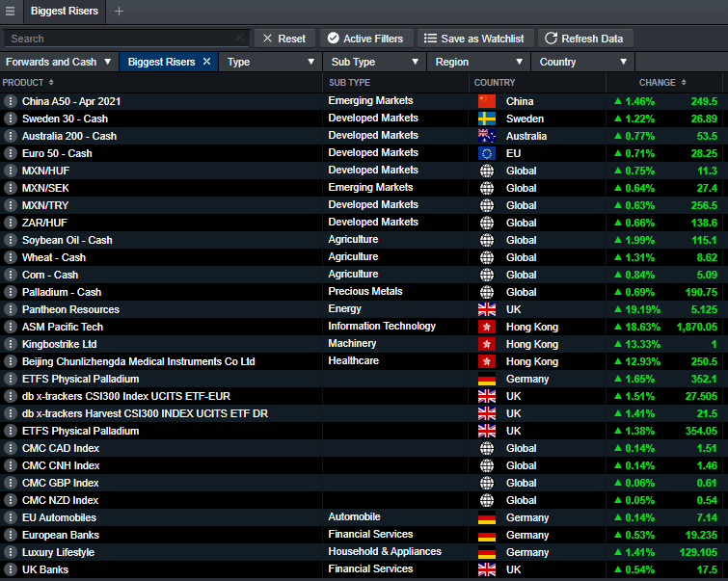Click Household & Appliances sub type cell

coord(385,551)
